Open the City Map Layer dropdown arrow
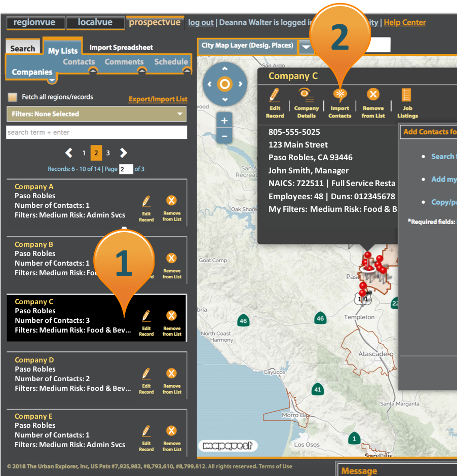Screen dimensions: 457x476 306,47
